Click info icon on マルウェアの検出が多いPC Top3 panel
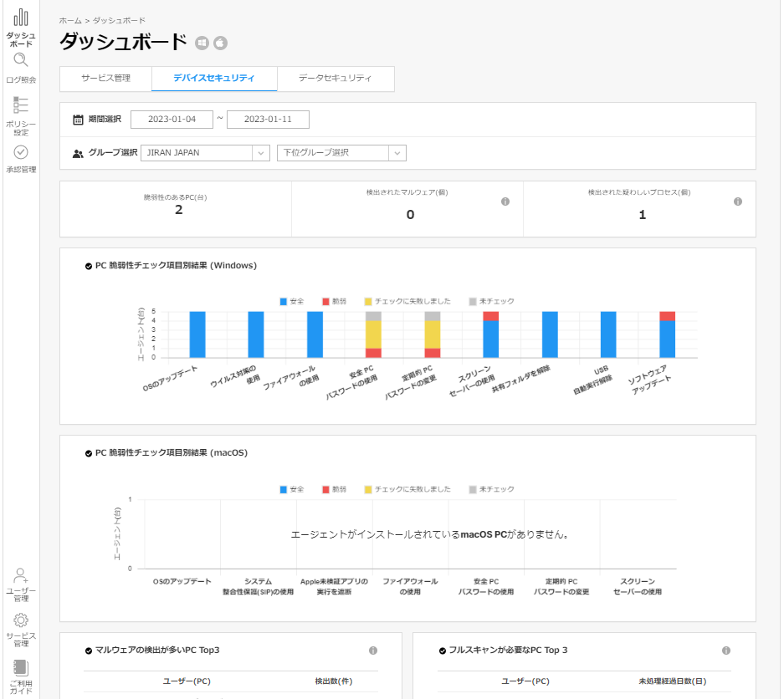784x699 pixels. (x=373, y=650)
